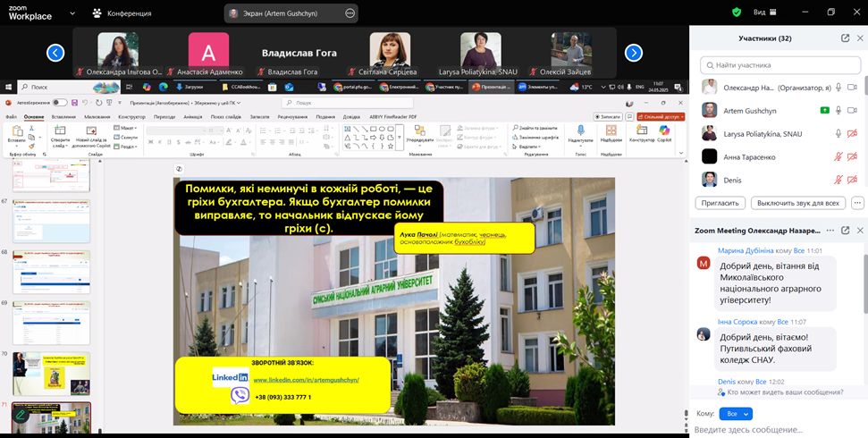Open chat panel more options dots
The height and width of the screenshot is (438, 868).
point(830,231)
